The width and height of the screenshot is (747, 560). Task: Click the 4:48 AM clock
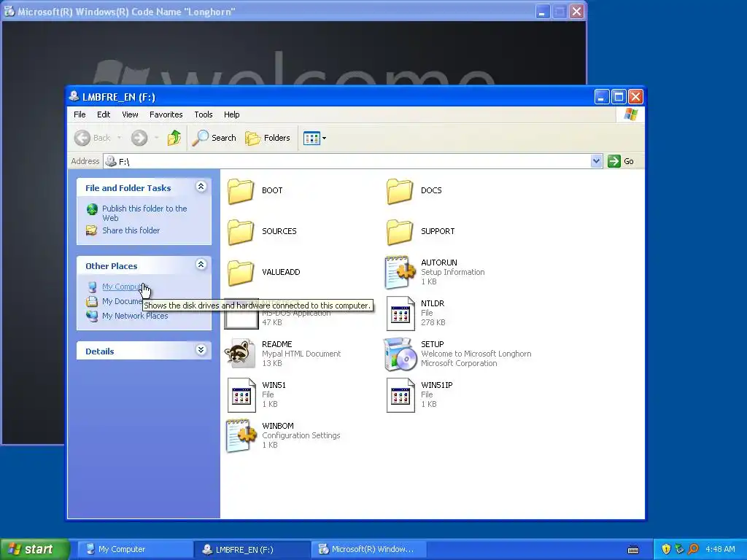720,549
